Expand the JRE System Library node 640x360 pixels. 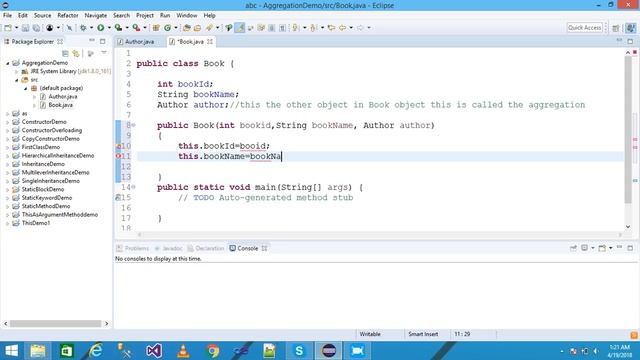click(x=17, y=71)
